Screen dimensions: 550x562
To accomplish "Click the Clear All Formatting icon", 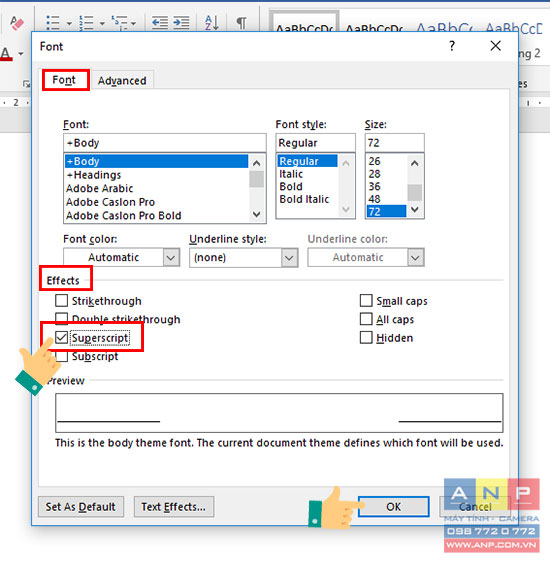I will [x=16, y=23].
